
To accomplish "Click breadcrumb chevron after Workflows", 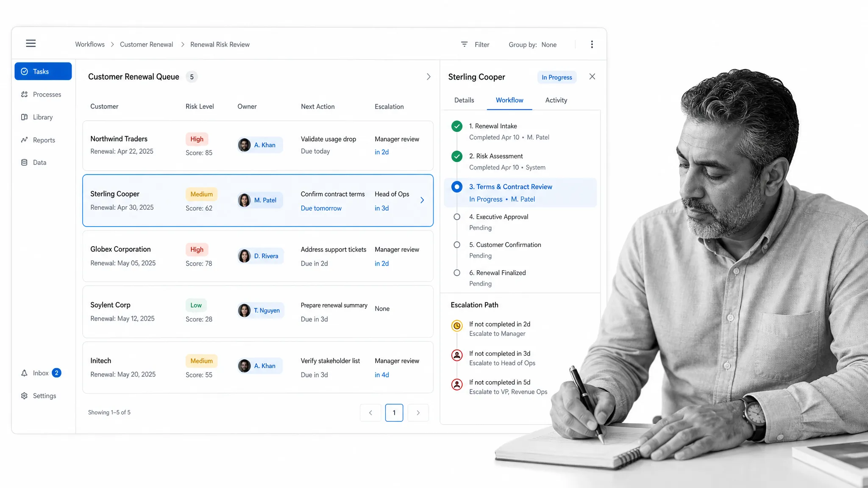I will click(x=112, y=44).
